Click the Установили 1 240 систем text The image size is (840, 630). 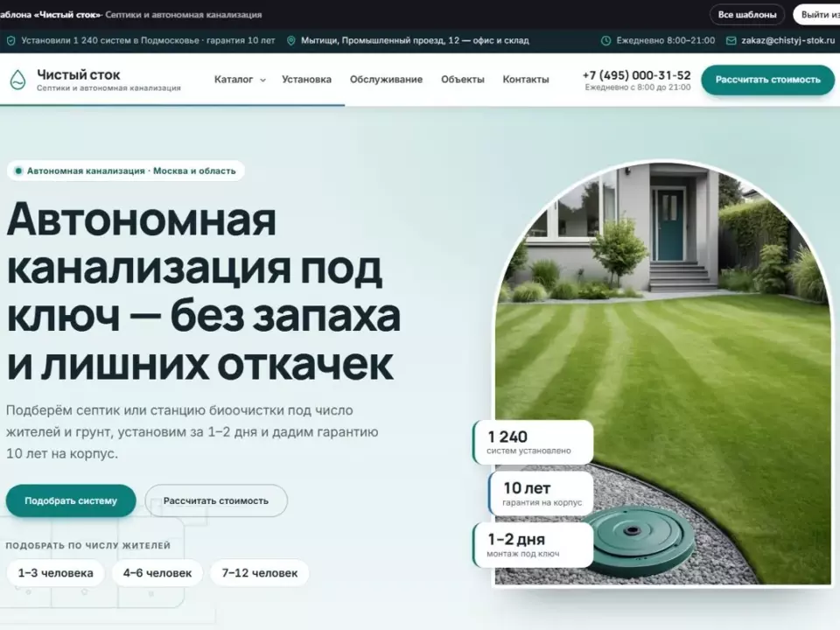click(x=148, y=41)
